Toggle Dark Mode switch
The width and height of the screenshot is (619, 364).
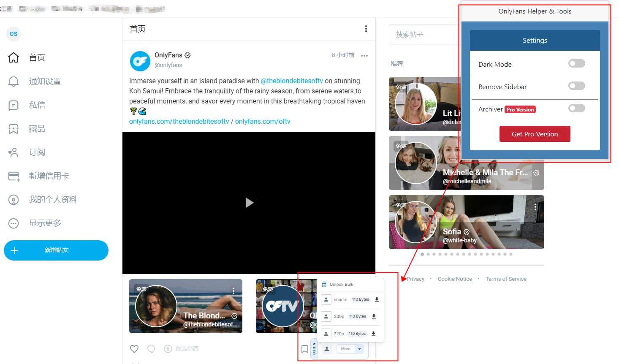click(x=576, y=63)
